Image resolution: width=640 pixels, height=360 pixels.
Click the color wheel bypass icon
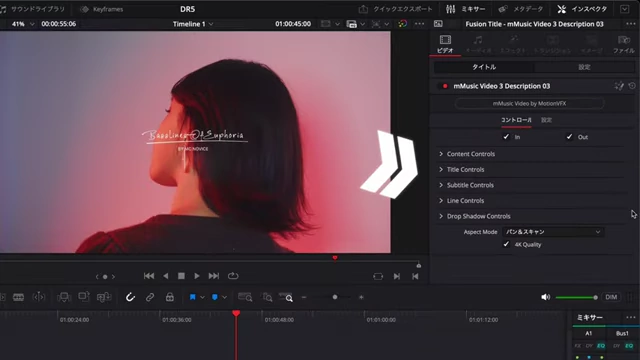coord(402,24)
